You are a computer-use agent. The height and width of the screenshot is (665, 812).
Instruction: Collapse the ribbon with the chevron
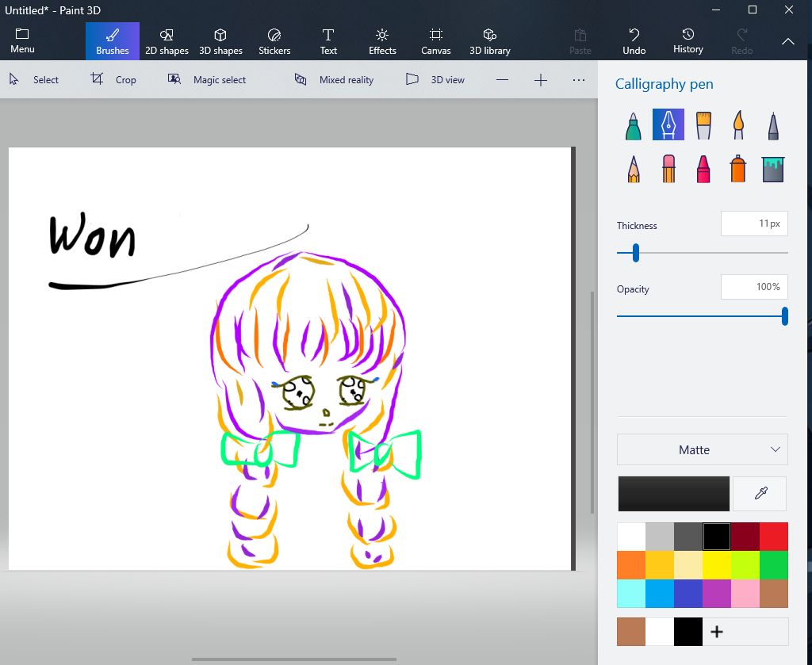click(787, 41)
